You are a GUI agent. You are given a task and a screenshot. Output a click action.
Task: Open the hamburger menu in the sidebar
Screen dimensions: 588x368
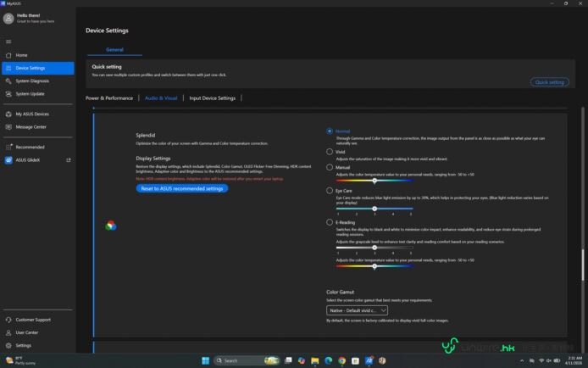(x=8, y=42)
